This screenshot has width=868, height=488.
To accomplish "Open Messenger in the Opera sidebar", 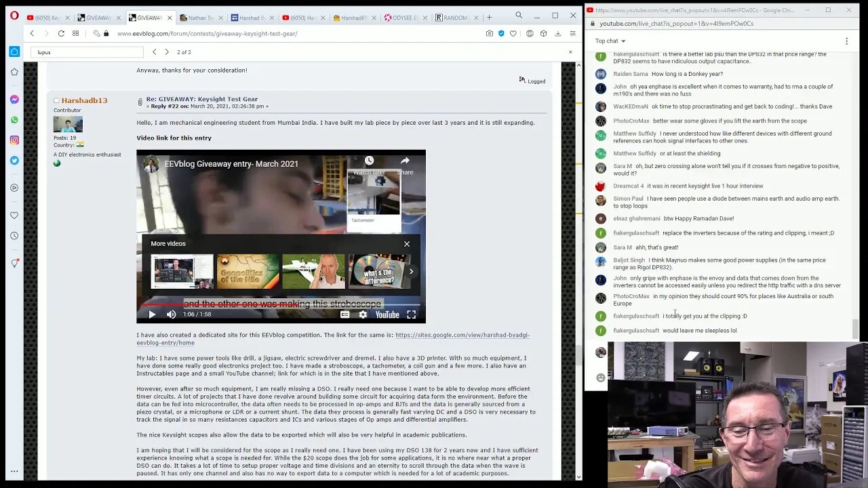I will (x=14, y=99).
